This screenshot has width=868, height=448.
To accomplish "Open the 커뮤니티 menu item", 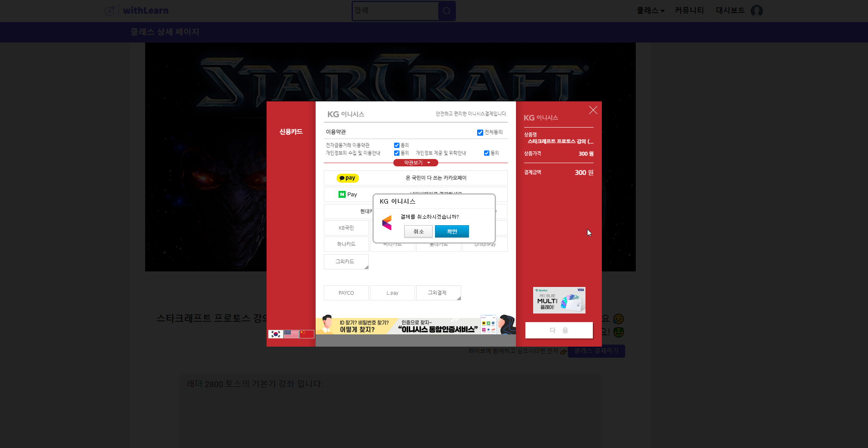I will pos(689,11).
